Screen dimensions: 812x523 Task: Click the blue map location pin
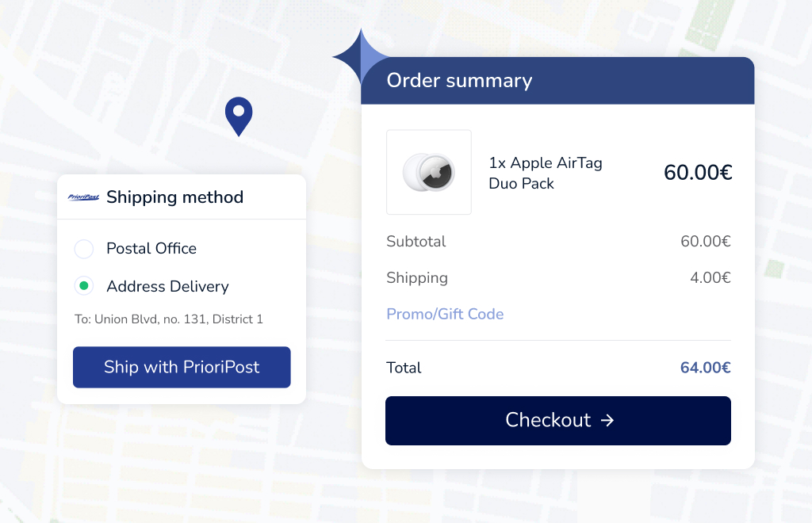(x=238, y=115)
